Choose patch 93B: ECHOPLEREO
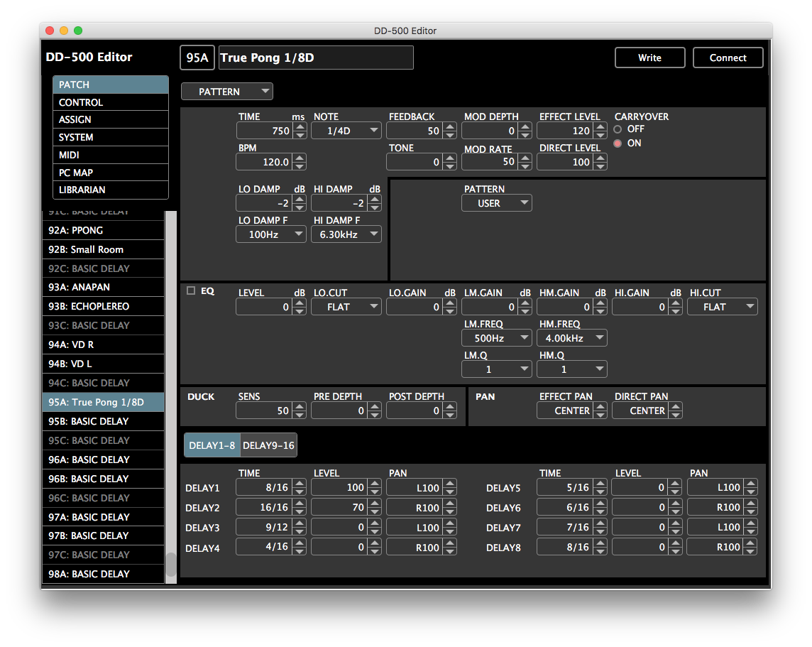The height and width of the screenshot is (647, 812). [x=103, y=306]
